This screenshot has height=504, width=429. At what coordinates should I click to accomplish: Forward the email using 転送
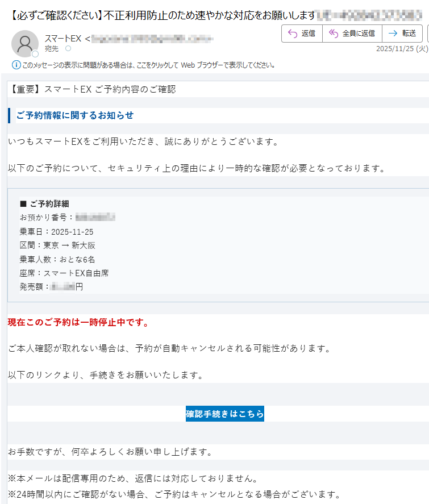[x=402, y=34]
